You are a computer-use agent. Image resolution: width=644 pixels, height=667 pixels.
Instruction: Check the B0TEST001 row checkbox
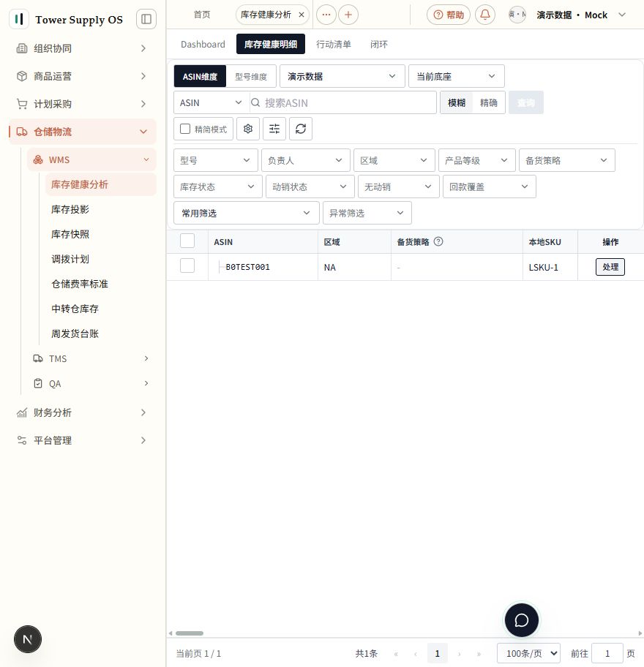click(x=187, y=266)
